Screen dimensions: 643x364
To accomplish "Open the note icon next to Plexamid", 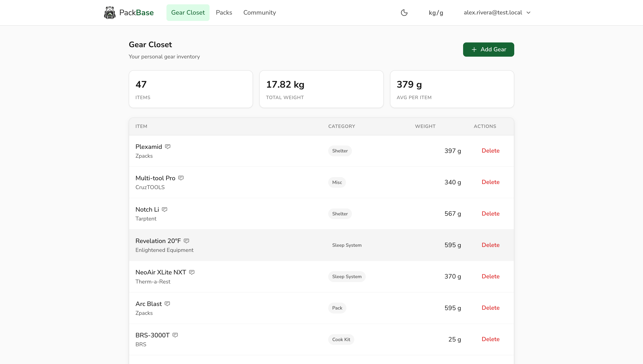I will click(x=168, y=146).
